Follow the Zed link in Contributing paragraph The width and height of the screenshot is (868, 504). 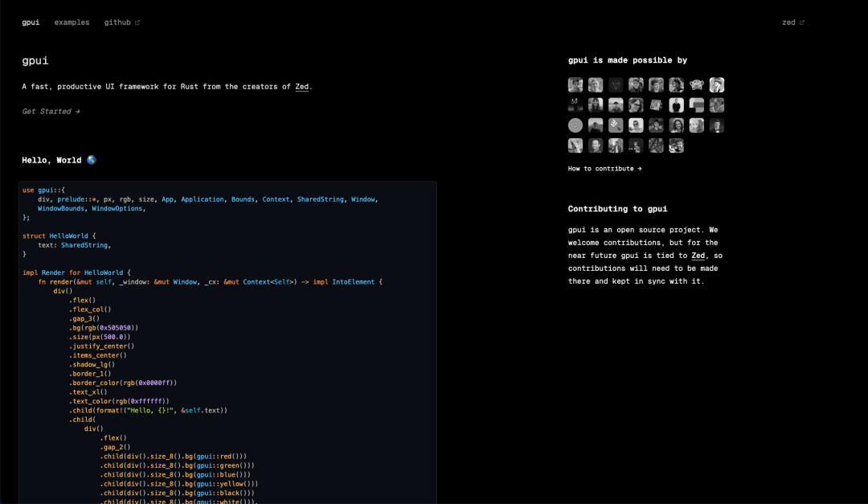698,256
